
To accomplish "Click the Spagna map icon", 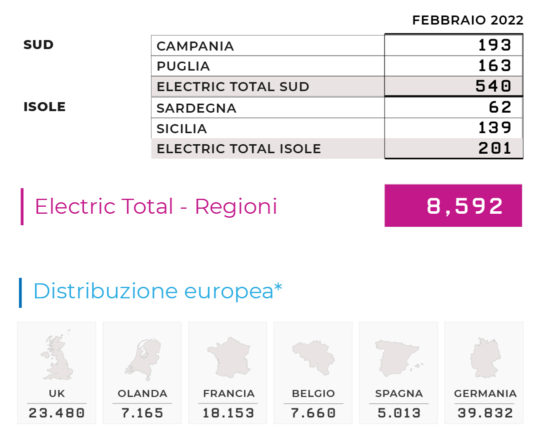I will coord(399,358).
